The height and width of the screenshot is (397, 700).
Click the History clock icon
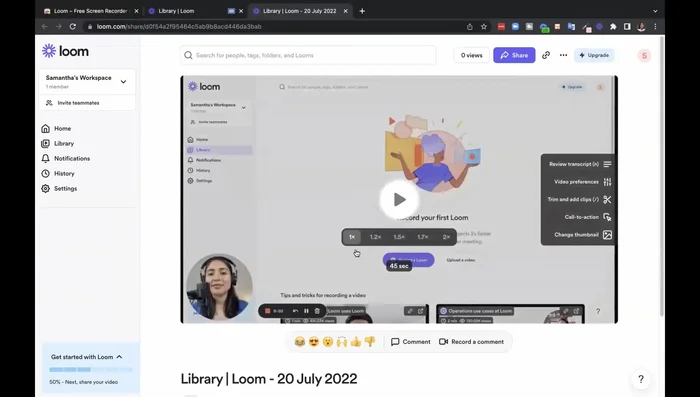pyautogui.click(x=46, y=173)
